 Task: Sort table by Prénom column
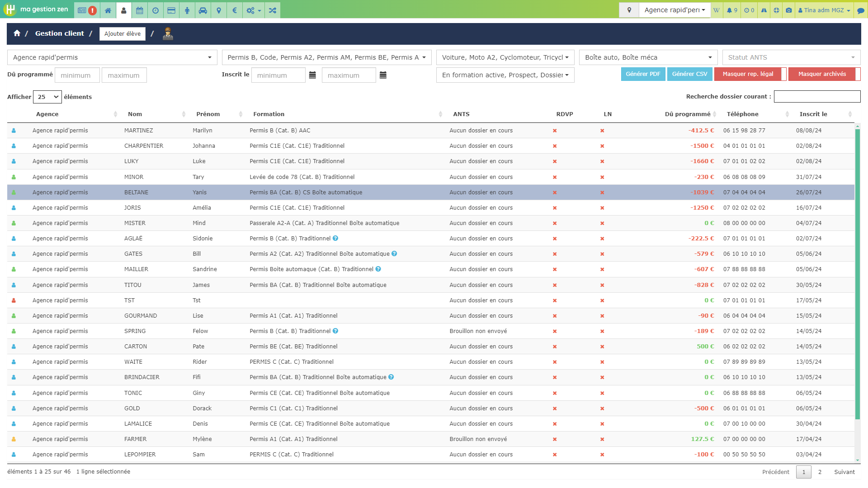(x=219, y=114)
